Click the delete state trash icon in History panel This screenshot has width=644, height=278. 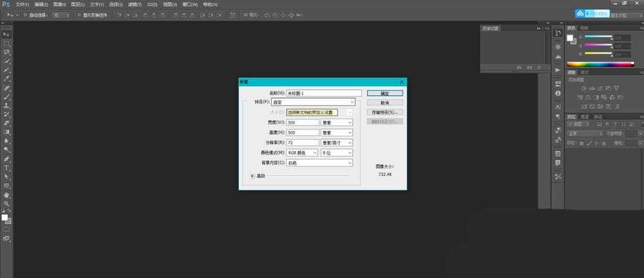pos(538,68)
